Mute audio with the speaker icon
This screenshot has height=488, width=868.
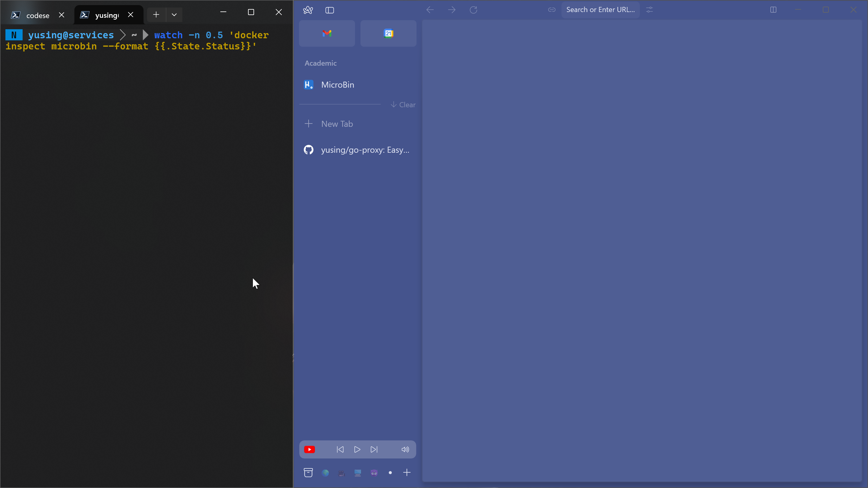click(405, 449)
